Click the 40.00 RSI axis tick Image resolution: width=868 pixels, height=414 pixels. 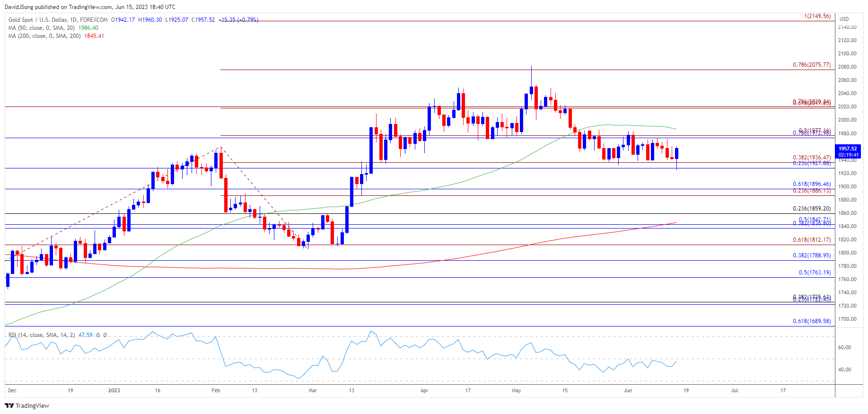pyautogui.click(x=844, y=370)
